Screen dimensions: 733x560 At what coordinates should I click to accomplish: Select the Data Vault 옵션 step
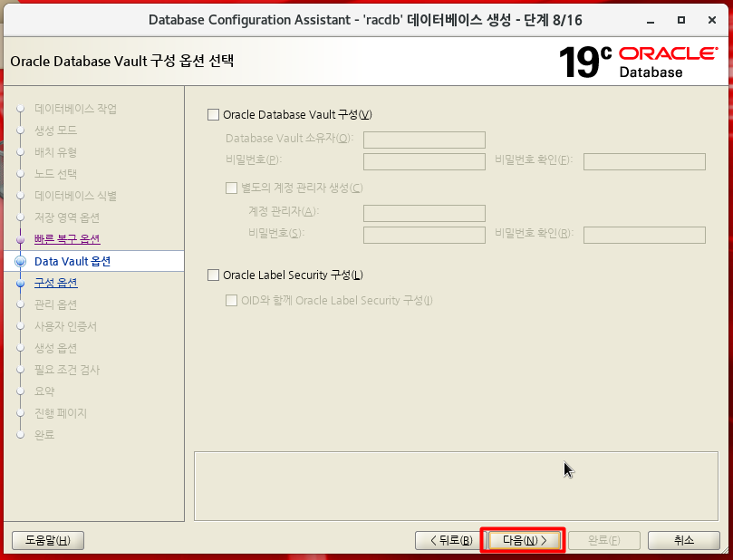click(x=72, y=261)
